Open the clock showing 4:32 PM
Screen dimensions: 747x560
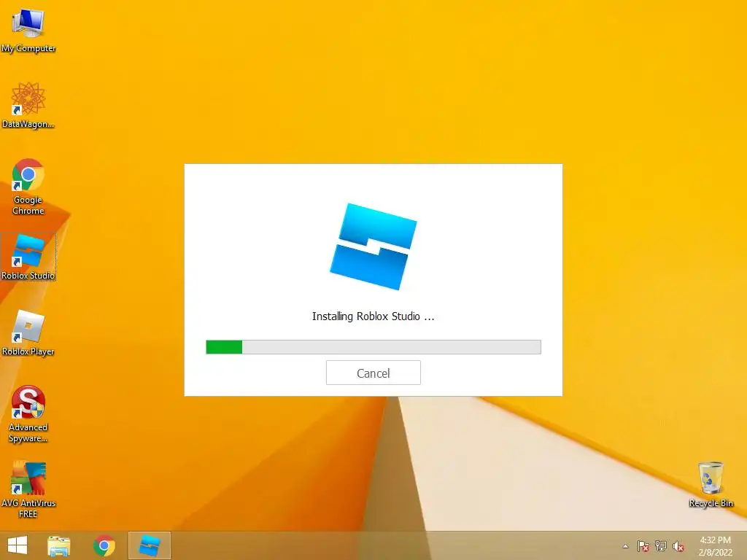click(x=715, y=546)
